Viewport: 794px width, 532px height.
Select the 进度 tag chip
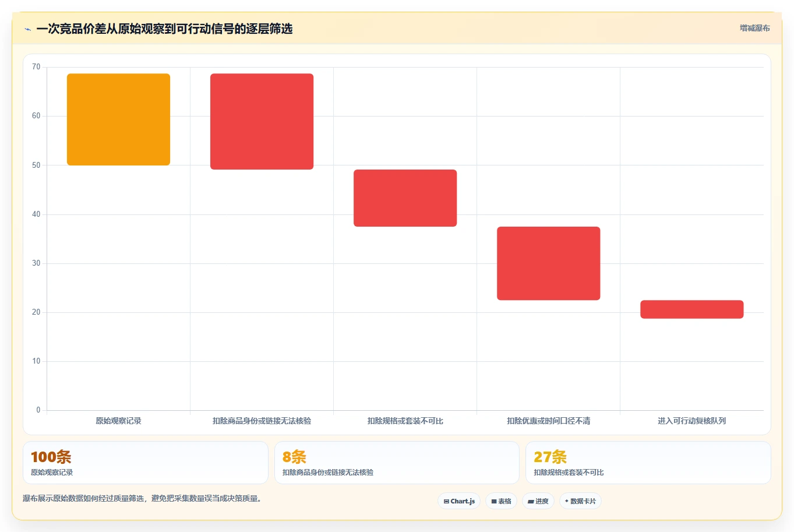tap(538, 501)
